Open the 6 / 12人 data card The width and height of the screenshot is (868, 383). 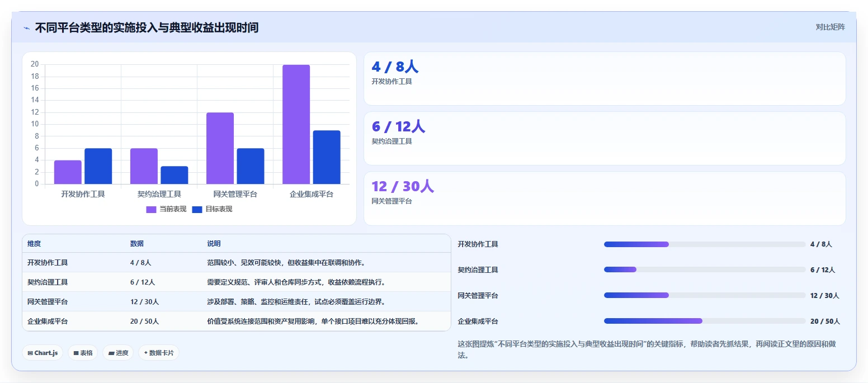coord(605,138)
